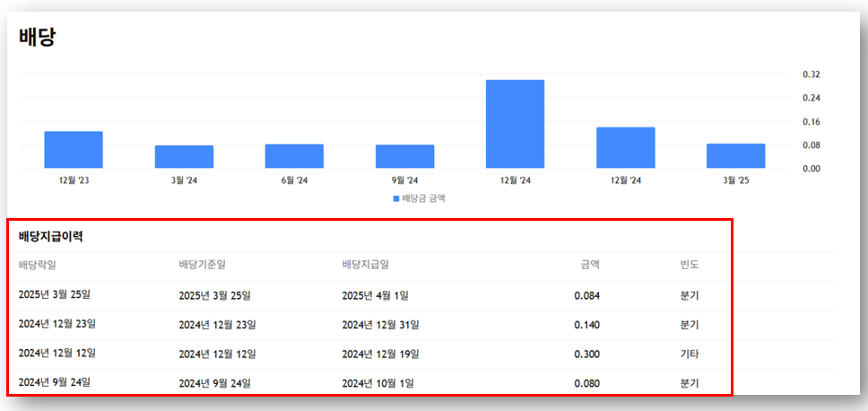Click the 0.16 y-axis label
This screenshot has width=868, height=411.
coord(811,122)
